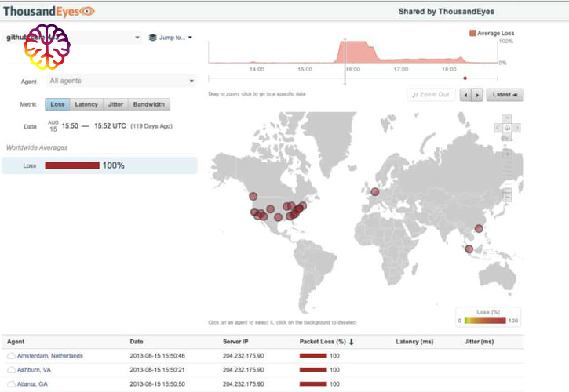Open the Amsterdam, Netherlands agent link
The width and height of the screenshot is (569, 392).
(x=50, y=356)
